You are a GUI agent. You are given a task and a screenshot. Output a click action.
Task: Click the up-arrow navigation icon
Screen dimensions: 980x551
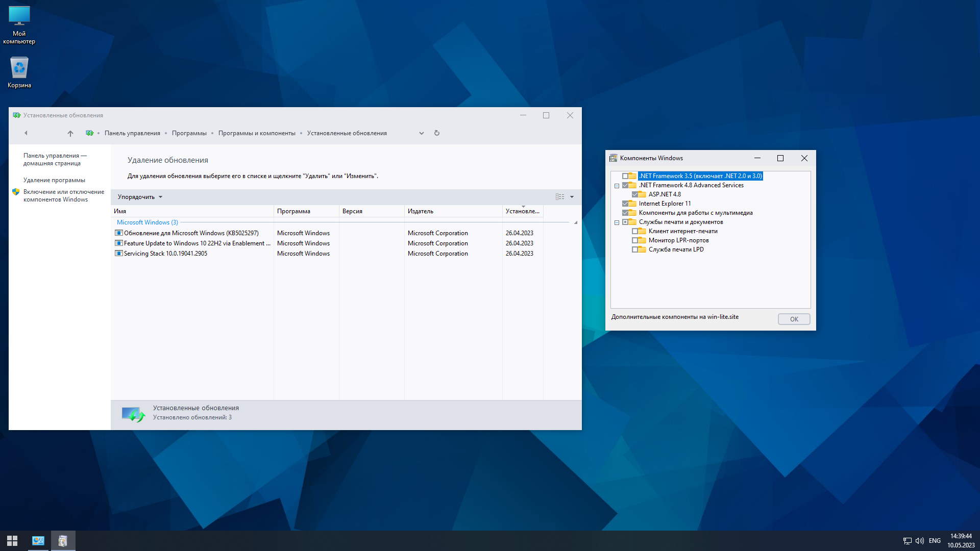[70, 134]
